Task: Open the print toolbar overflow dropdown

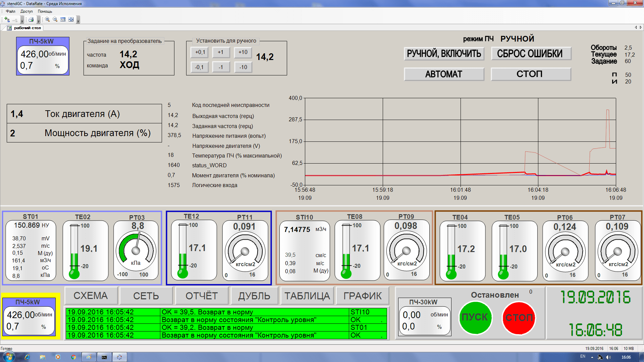Action: coord(39,21)
